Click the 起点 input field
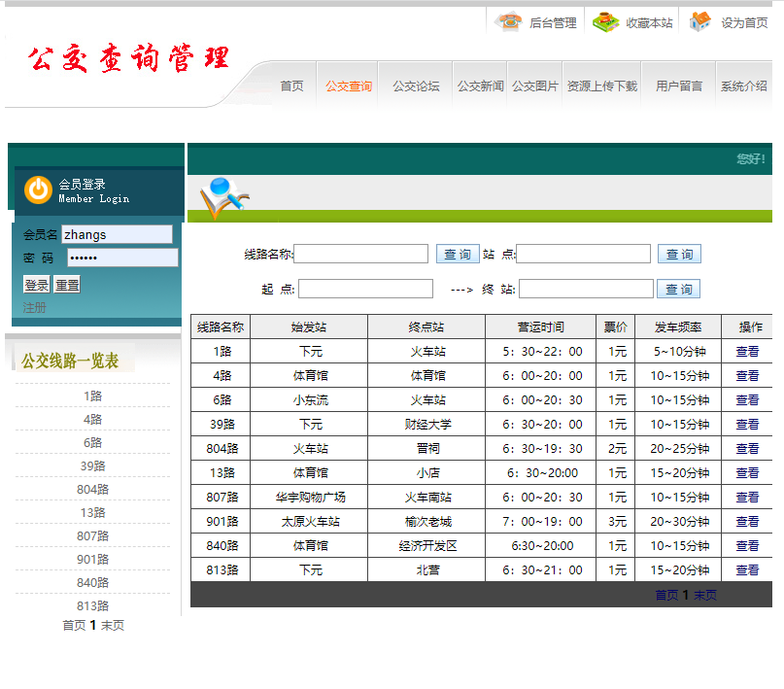The height and width of the screenshot is (689, 784). [x=365, y=289]
